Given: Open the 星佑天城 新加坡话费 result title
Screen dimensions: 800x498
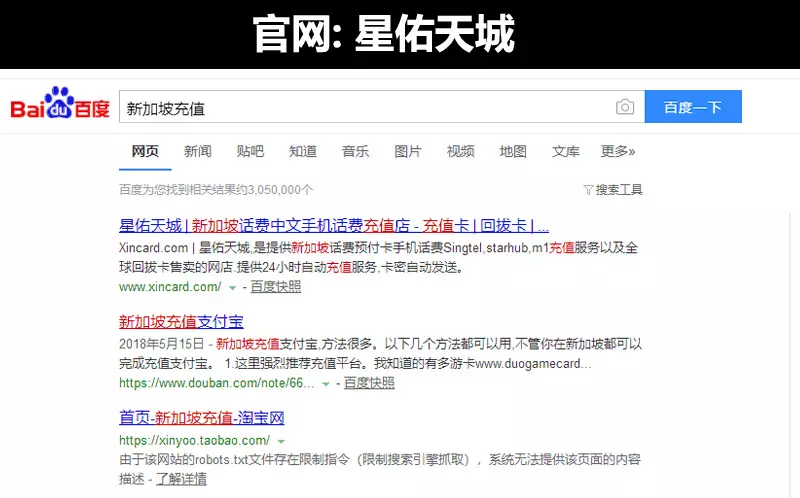Looking at the screenshot, I should point(334,225).
